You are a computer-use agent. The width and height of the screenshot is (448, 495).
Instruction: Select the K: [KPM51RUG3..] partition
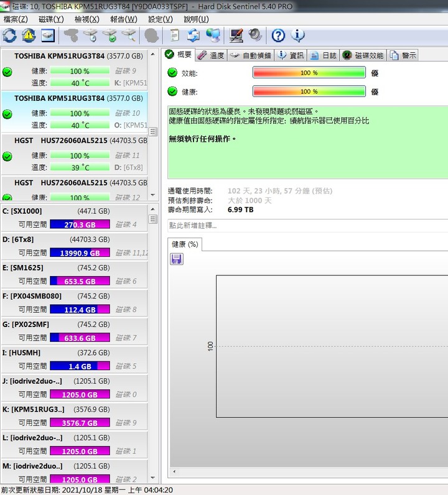pyautogui.click(x=75, y=416)
